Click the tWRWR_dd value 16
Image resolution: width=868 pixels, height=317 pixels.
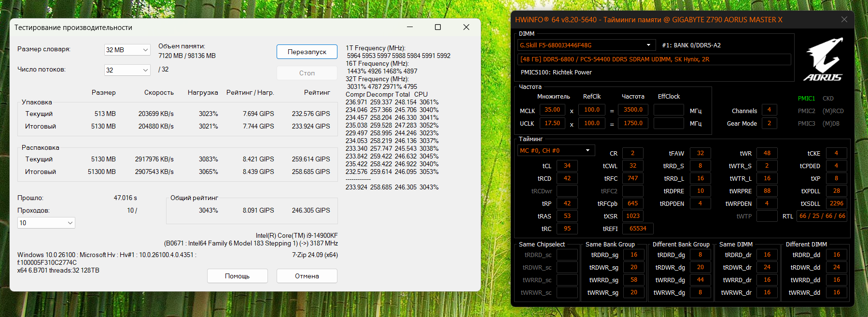pyautogui.click(x=837, y=292)
